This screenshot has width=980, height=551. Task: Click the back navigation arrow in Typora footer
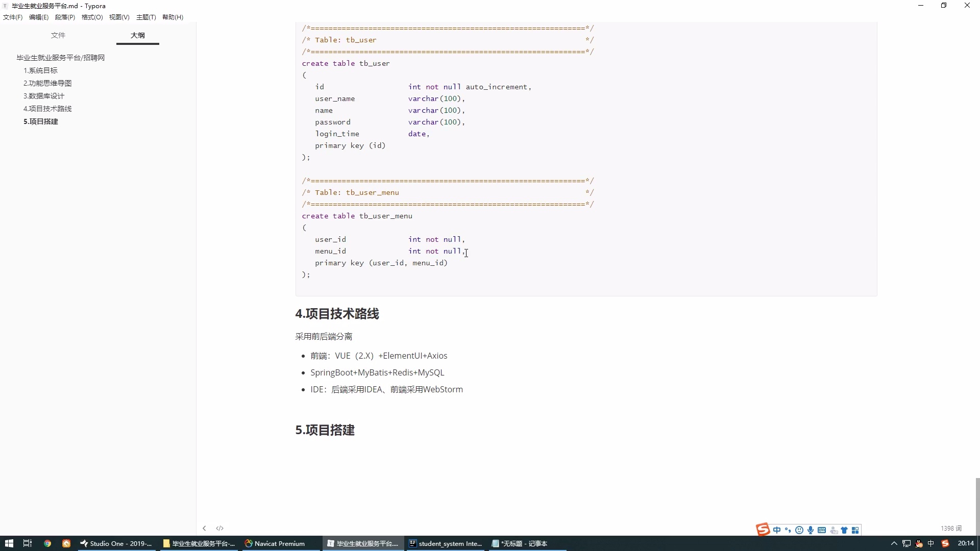tap(204, 528)
